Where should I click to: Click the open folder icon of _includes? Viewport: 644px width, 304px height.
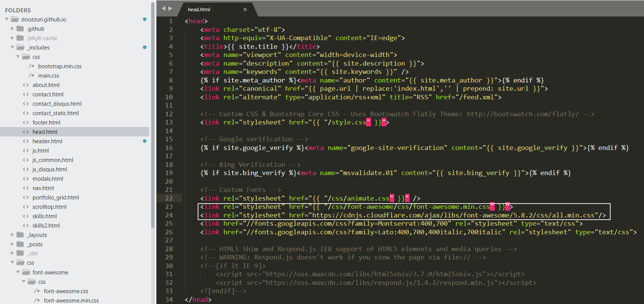coord(21,47)
